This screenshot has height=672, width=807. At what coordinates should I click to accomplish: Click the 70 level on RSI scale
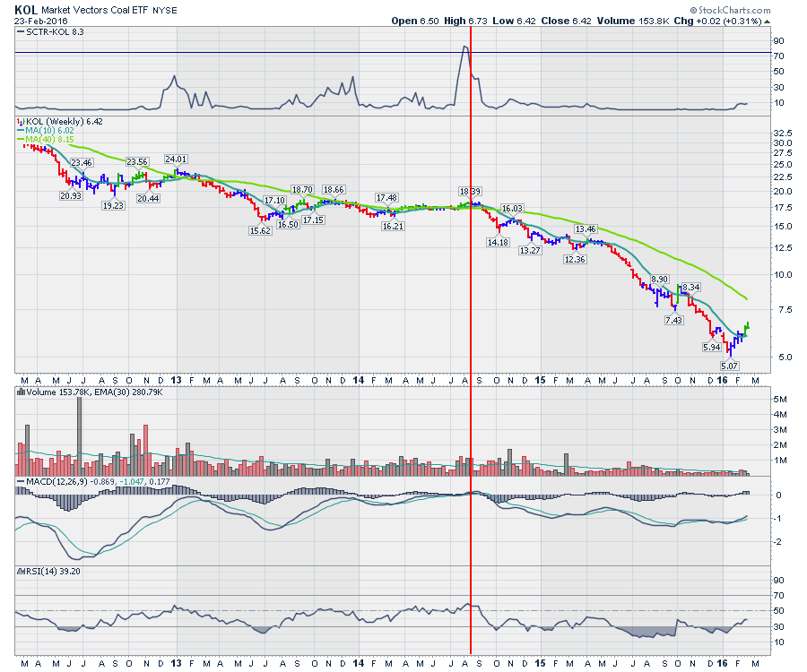click(778, 595)
